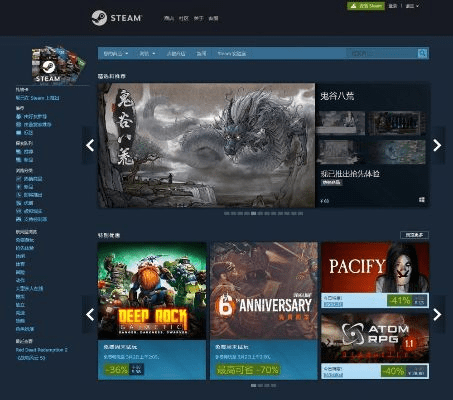Click the Browse More button above special offers

click(414, 235)
